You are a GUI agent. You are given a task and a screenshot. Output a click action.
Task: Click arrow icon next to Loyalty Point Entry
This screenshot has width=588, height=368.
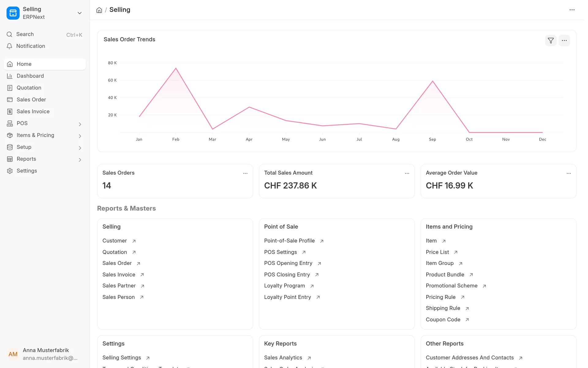pos(318,297)
